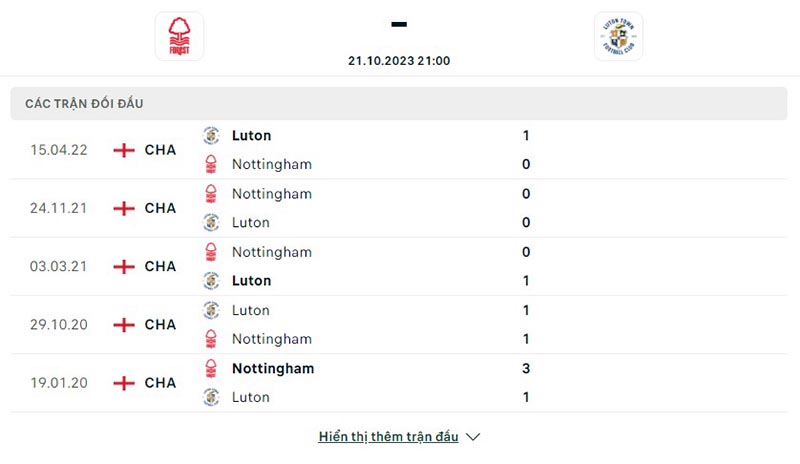Click match date 21.10.2023 21:00 in header
800x464 pixels.
[x=399, y=60]
